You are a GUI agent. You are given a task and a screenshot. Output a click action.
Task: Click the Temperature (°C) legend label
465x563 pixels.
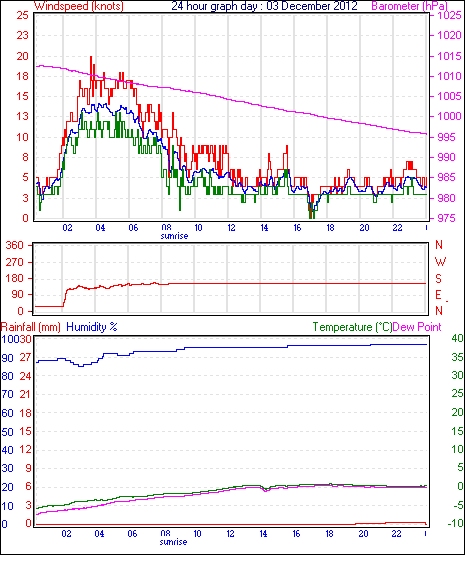click(x=352, y=327)
